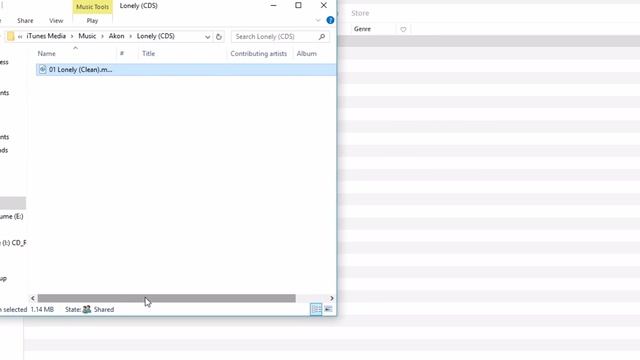Sort by Album column header
This screenshot has height=360, width=640.
307,53
